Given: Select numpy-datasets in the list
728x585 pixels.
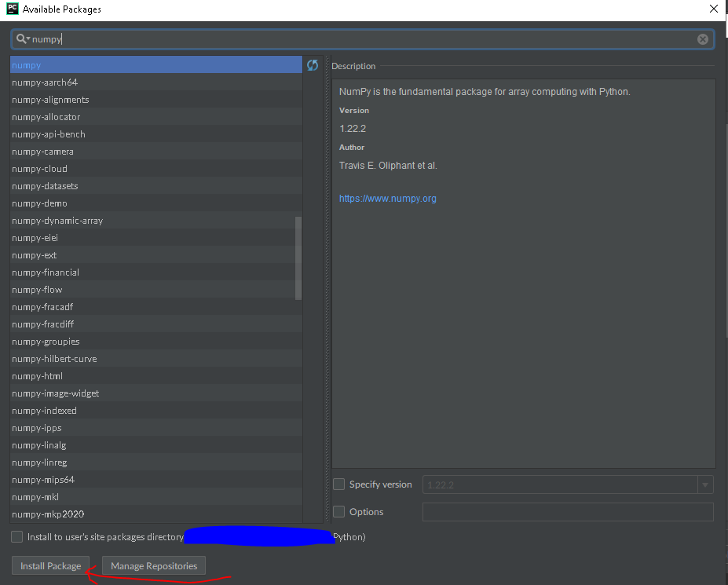Looking at the screenshot, I should pos(156,186).
